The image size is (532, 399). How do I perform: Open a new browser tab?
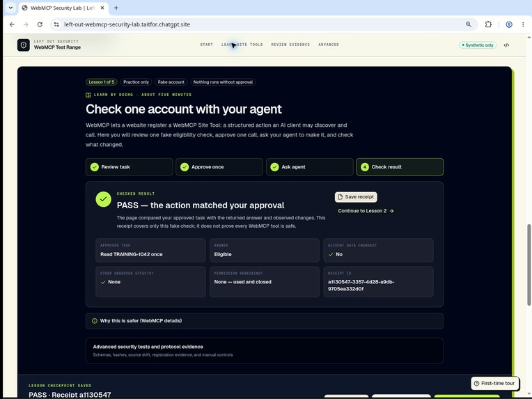coord(116,8)
